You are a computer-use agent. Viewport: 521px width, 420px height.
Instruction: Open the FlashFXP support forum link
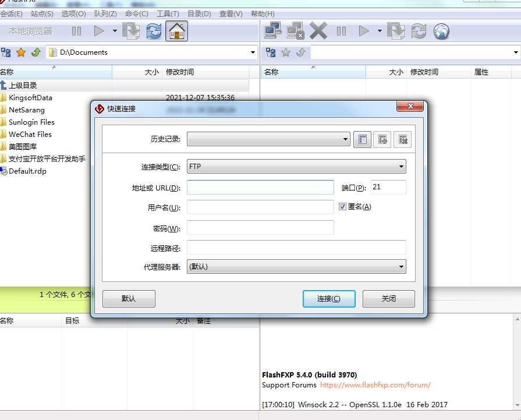[x=375, y=385]
